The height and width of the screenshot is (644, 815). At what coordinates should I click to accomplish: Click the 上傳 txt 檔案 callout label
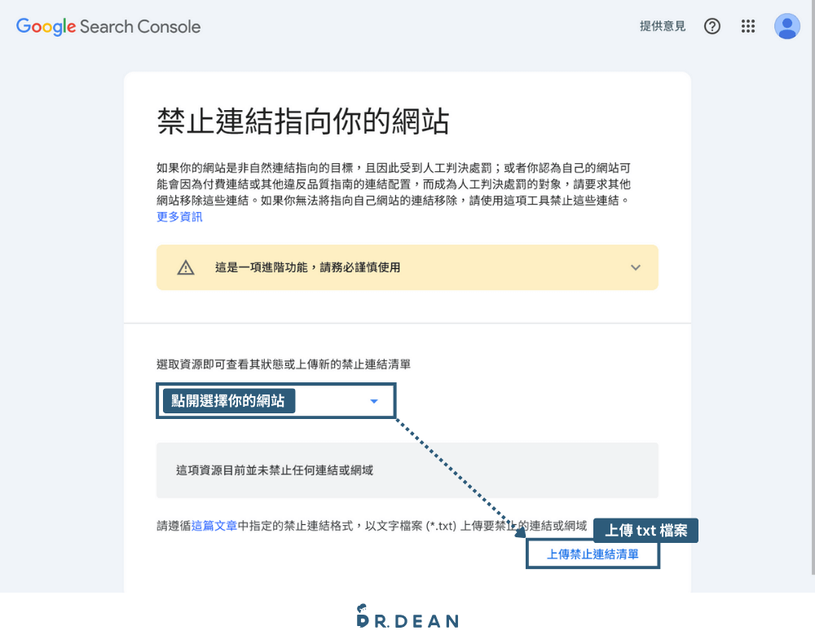pos(645,530)
